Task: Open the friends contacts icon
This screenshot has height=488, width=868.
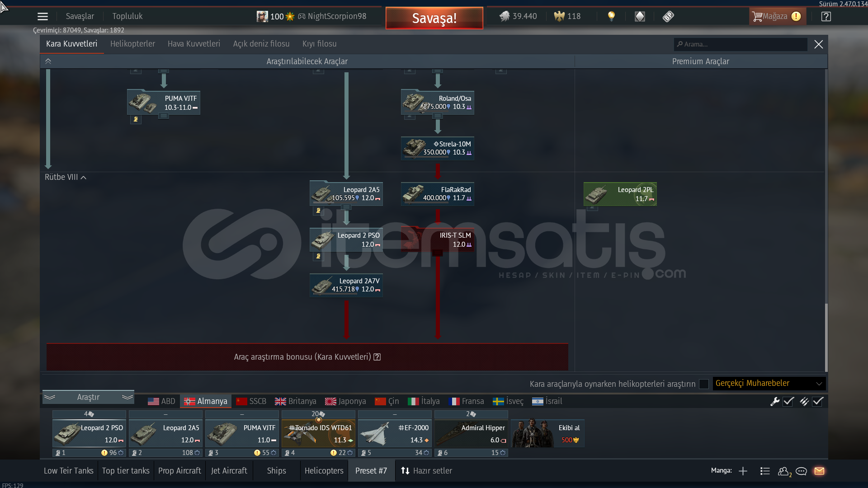Action: pyautogui.click(x=784, y=471)
